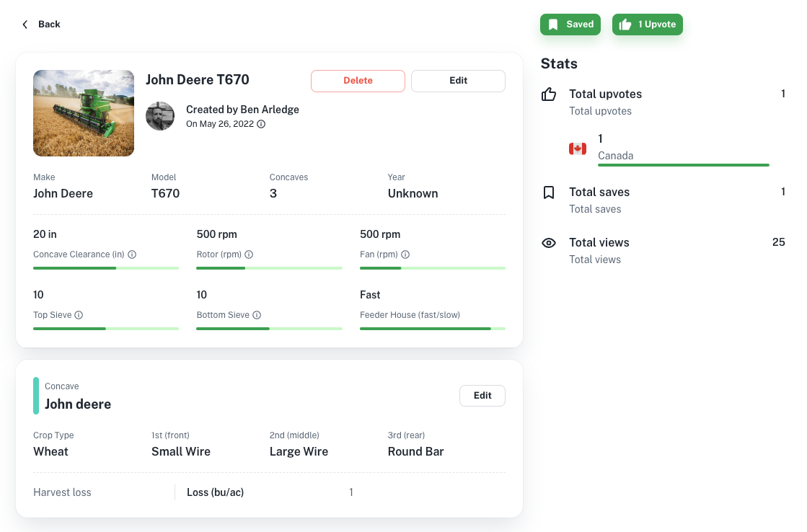Click the 'Harvest loss' label

point(62,492)
